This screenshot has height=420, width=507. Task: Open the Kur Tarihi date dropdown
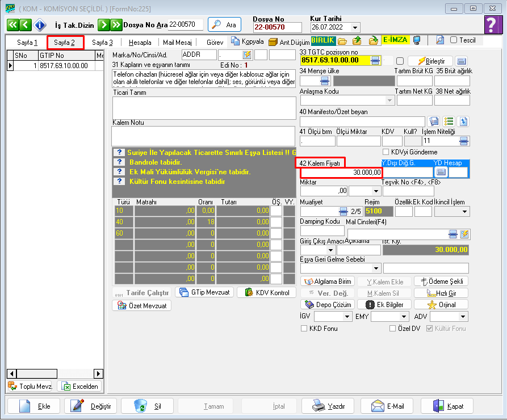click(x=355, y=27)
